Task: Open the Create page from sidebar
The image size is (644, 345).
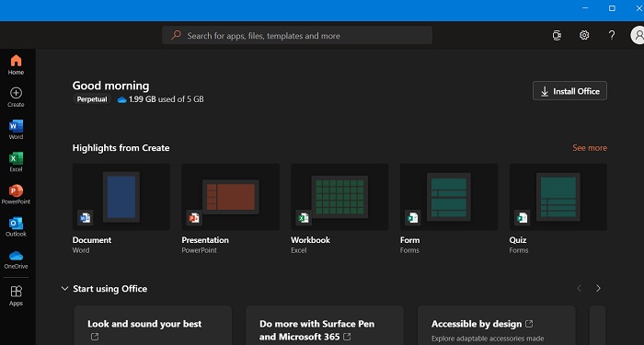Action: (x=16, y=98)
